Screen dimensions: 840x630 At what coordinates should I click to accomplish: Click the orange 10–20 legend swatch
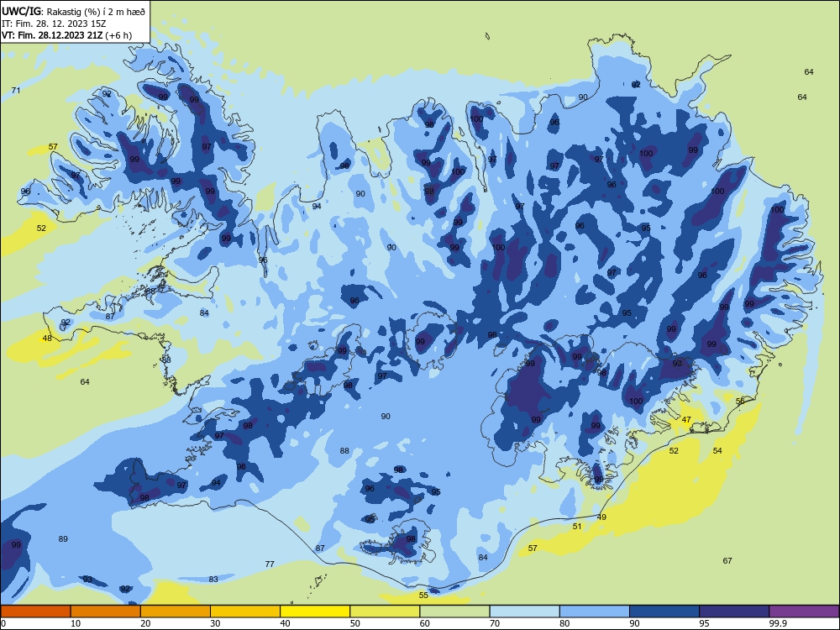(x=106, y=612)
